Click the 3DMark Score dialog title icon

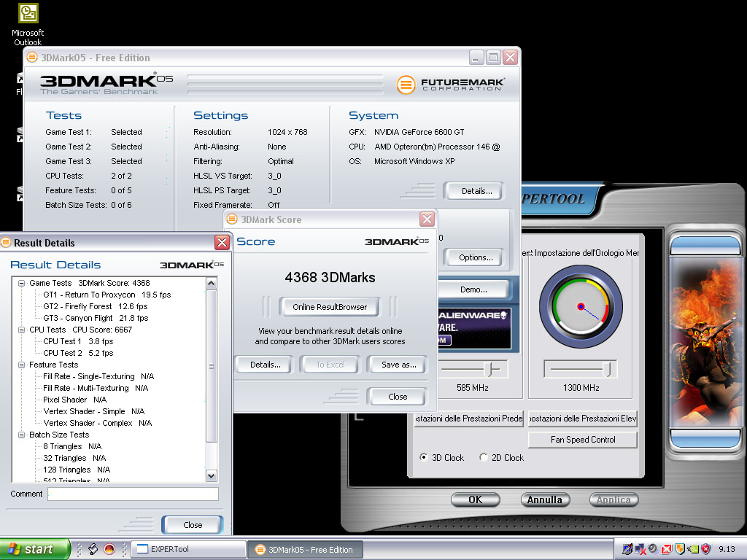232,219
